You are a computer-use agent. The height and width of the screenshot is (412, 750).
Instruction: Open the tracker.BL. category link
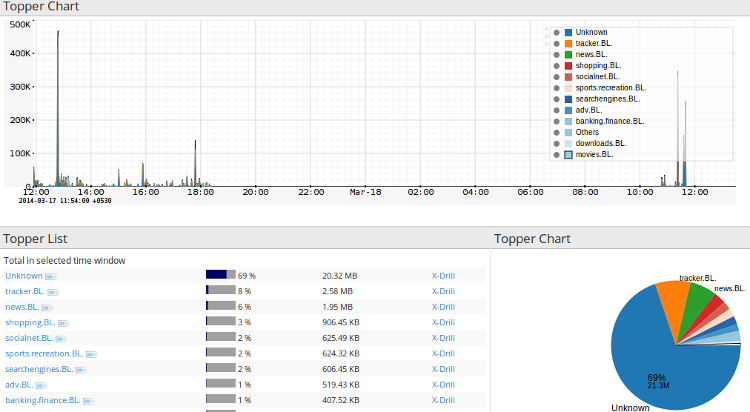click(25, 291)
